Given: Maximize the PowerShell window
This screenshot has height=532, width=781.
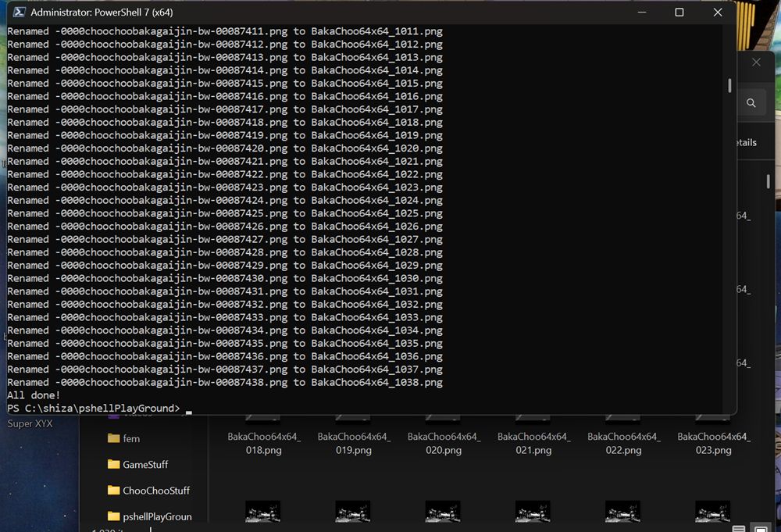Looking at the screenshot, I should click(679, 12).
